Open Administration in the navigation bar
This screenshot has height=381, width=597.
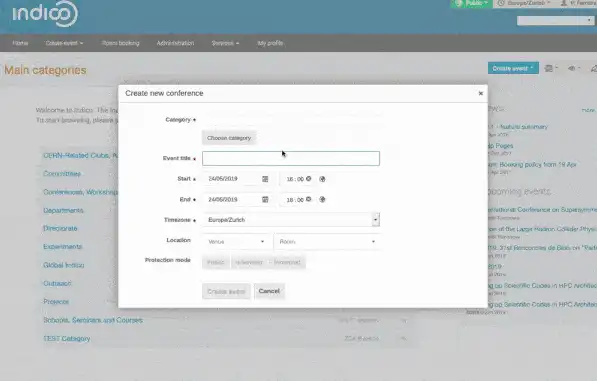pyautogui.click(x=175, y=43)
